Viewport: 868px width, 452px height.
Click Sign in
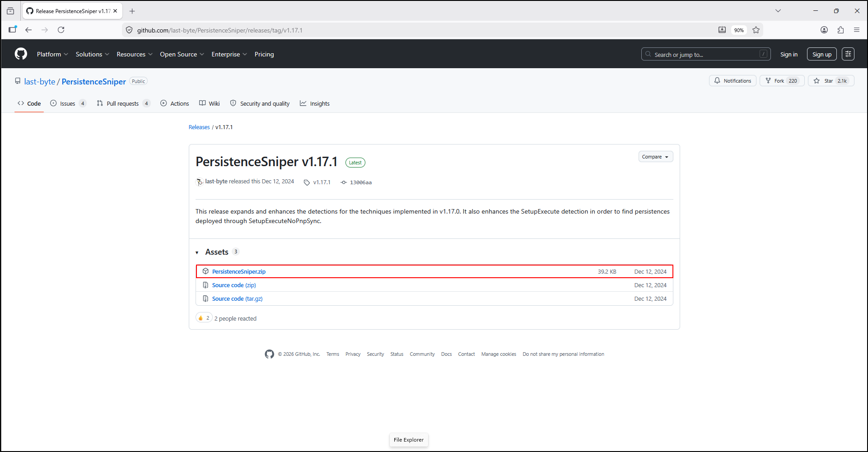(x=789, y=54)
